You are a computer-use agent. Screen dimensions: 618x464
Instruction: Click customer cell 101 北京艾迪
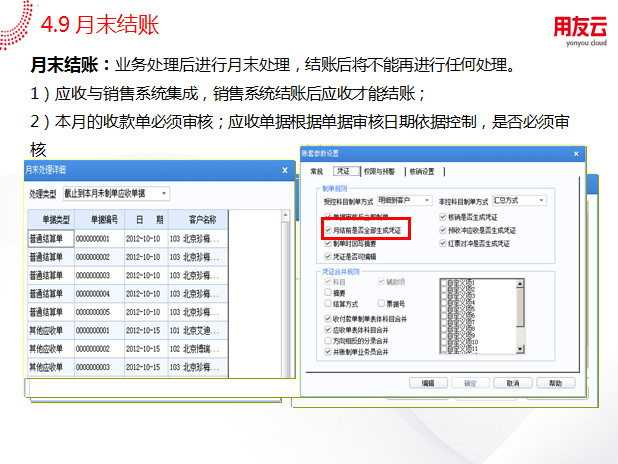(x=198, y=330)
